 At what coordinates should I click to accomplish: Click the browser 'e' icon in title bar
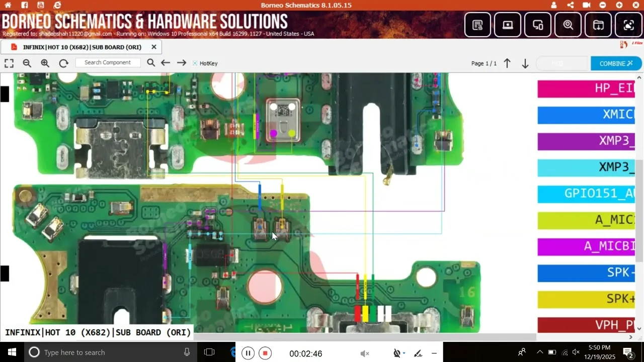click(x=57, y=5)
